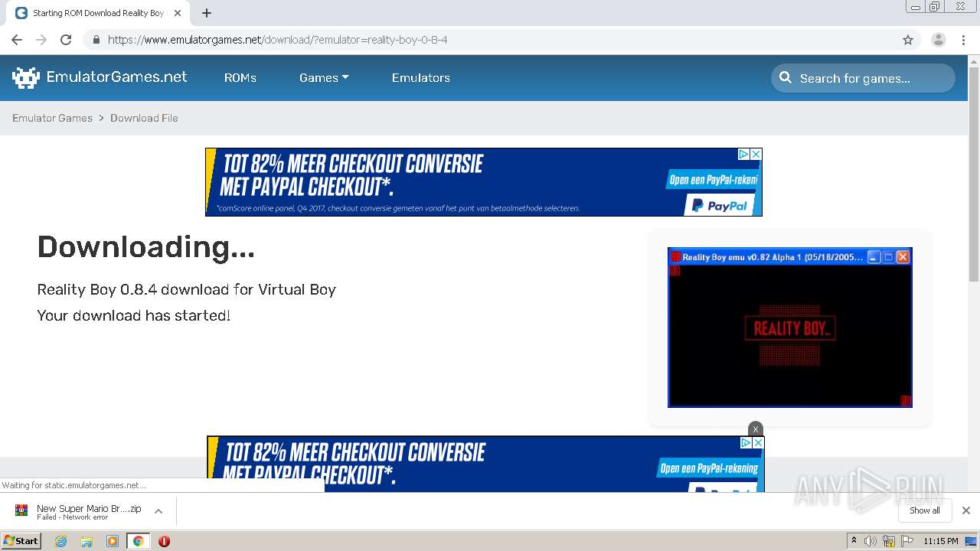Open the volume speaker tray icon
This screenshot has width=980, height=551.
coord(871,541)
